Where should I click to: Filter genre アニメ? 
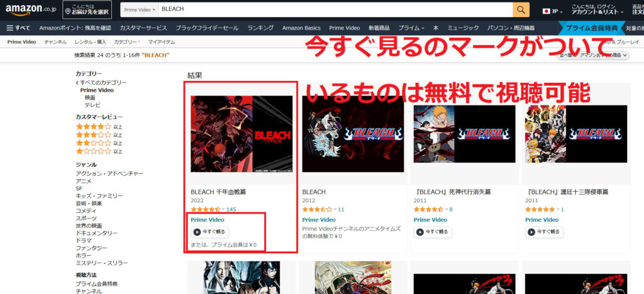(x=84, y=181)
